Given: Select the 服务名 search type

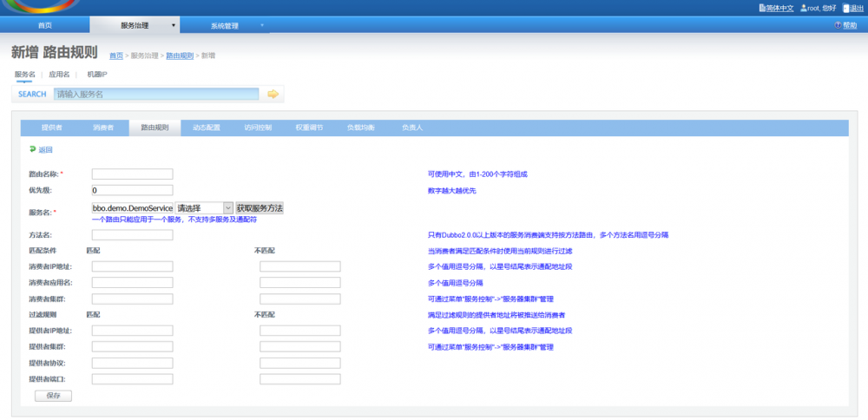Looking at the screenshot, I should pos(25,74).
